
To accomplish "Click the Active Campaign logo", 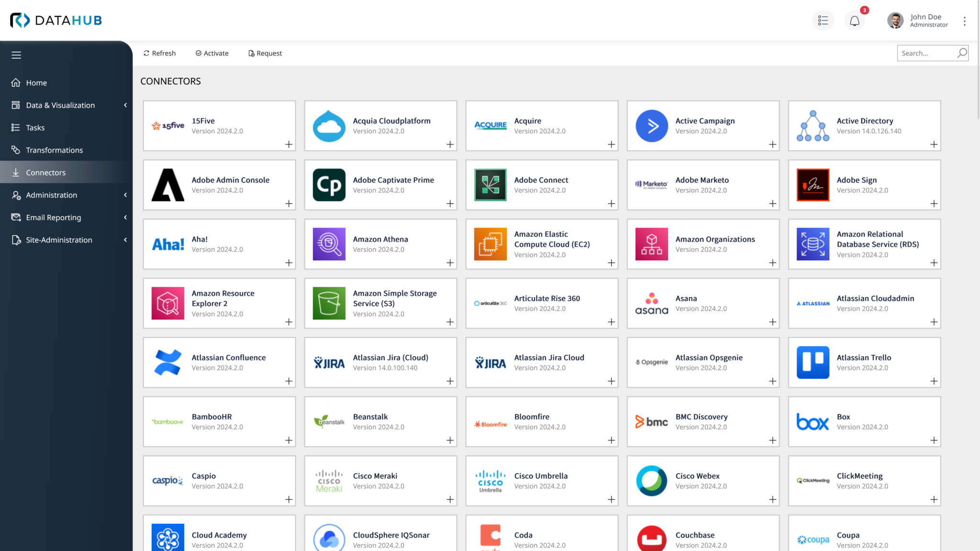I will (652, 126).
